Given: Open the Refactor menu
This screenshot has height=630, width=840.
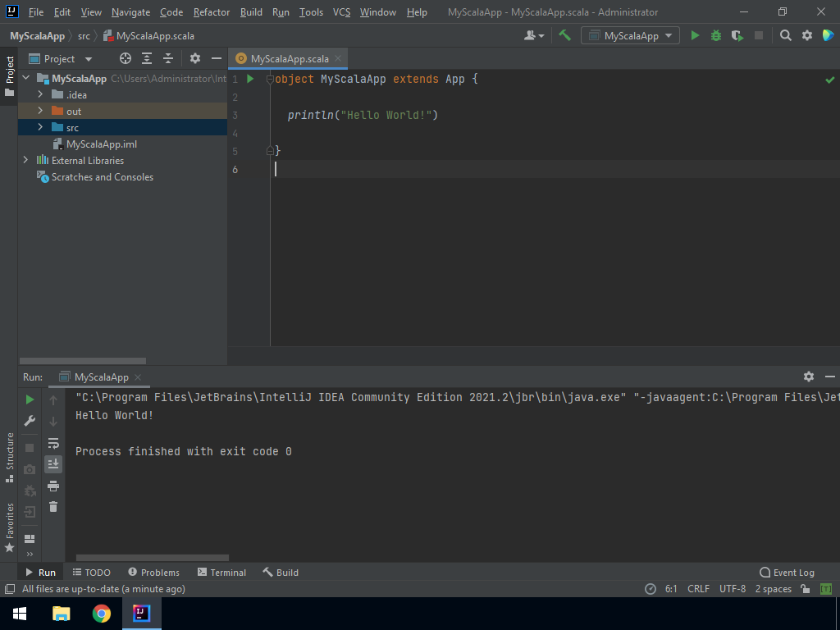Looking at the screenshot, I should pos(212,12).
